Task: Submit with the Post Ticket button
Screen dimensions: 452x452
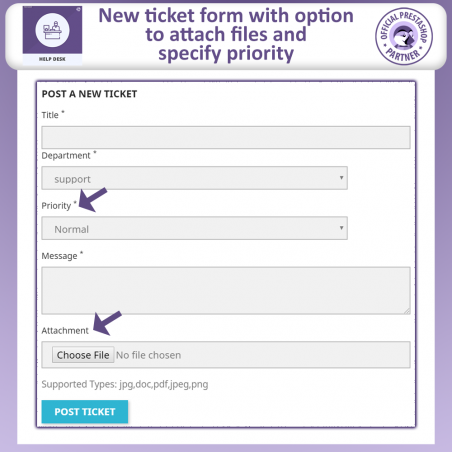Action: (x=85, y=412)
